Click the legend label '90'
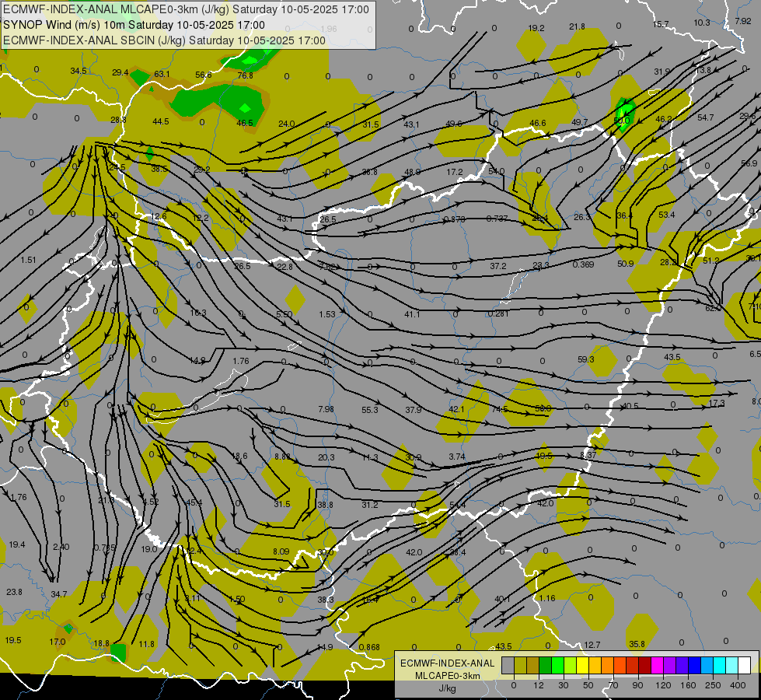761x700 pixels. [637, 685]
